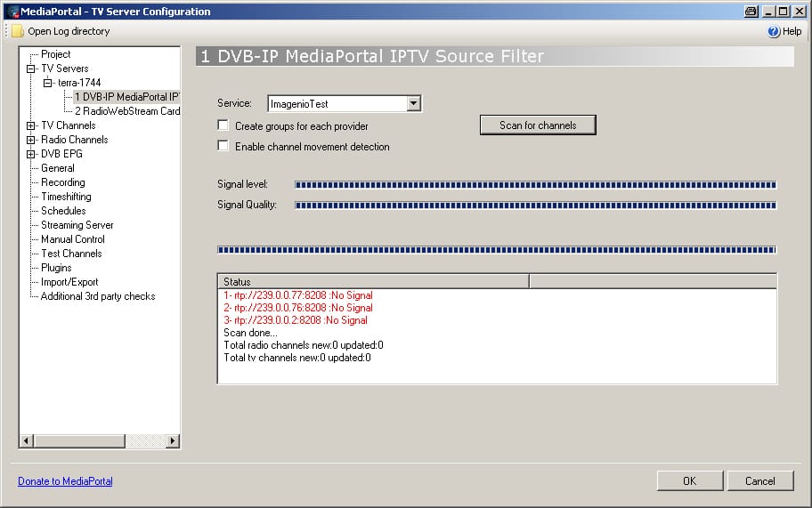Click the MediaPortal title bar app icon
This screenshot has height=508, width=812.
(11, 12)
